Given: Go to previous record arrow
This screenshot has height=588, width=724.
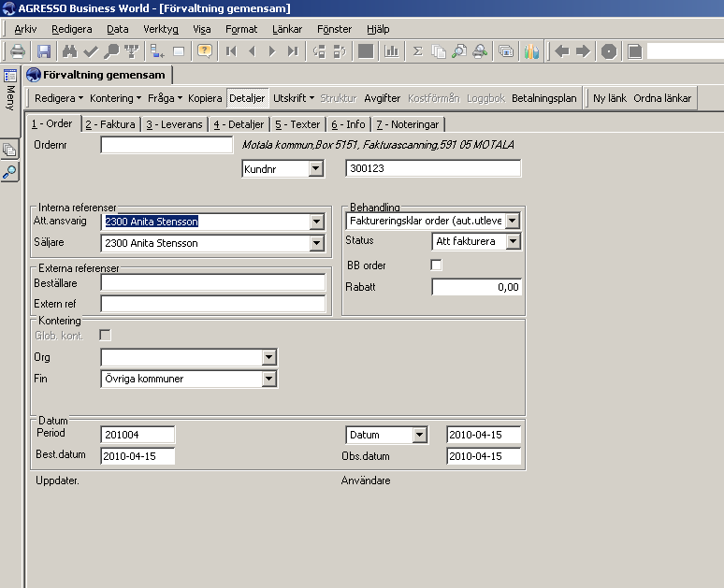Looking at the screenshot, I should pyautogui.click(x=253, y=50).
